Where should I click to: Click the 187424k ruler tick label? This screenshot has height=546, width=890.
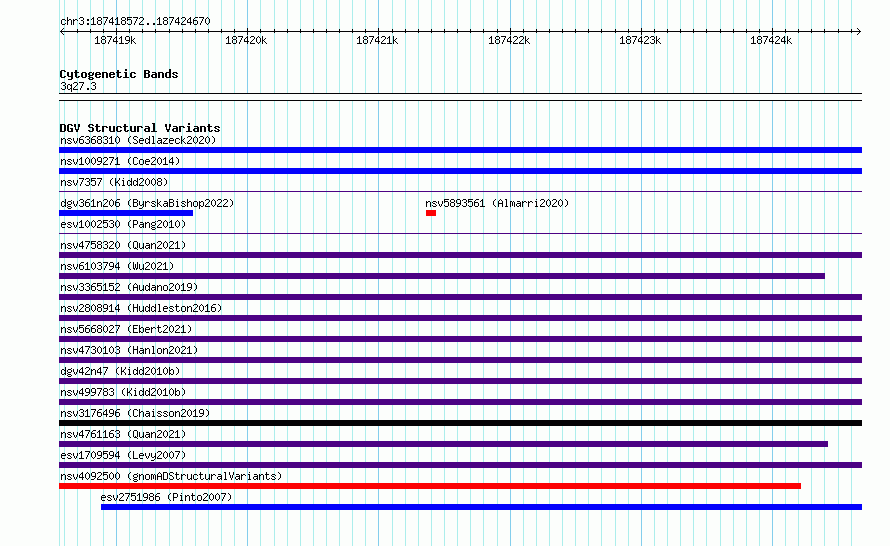tap(771, 40)
